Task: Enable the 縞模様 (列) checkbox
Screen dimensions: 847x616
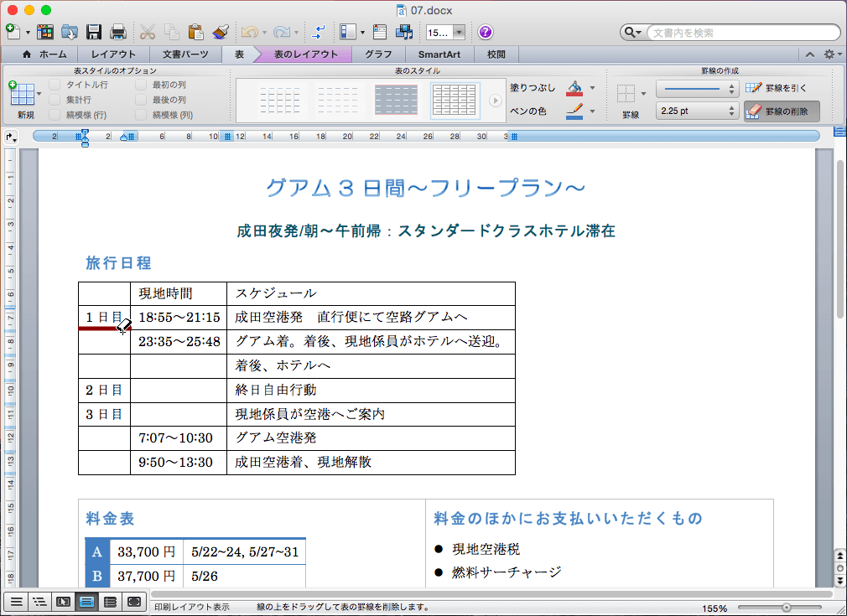Action: pyautogui.click(x=141, y=115)
